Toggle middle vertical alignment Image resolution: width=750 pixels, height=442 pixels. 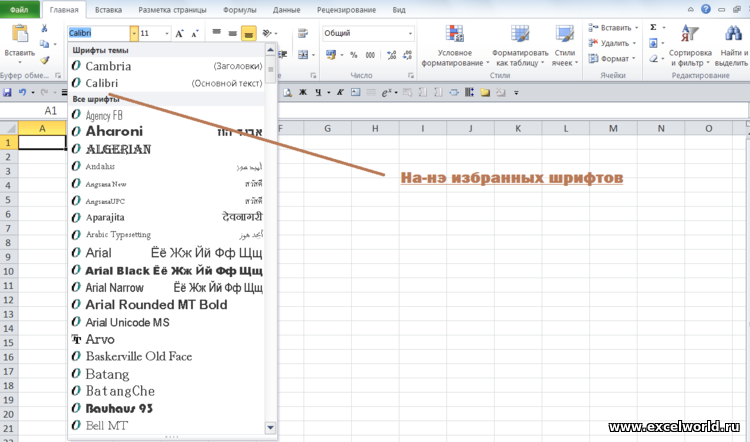click(x=232, y=33)
